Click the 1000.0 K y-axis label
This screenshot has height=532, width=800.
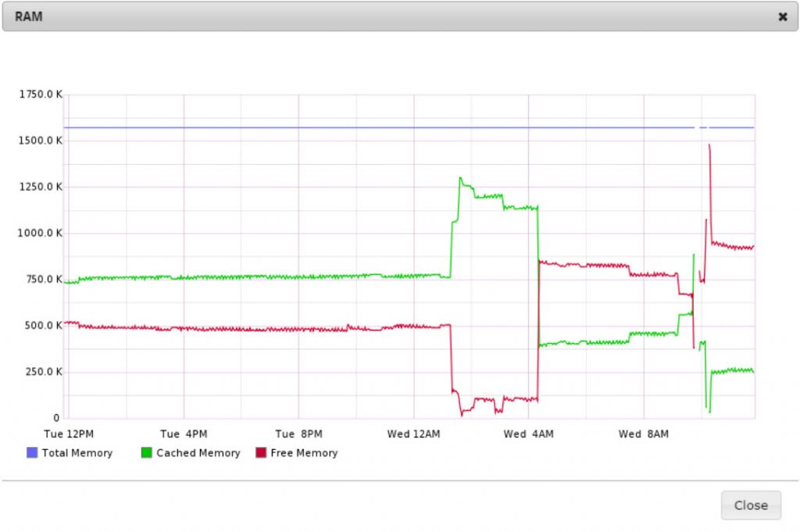[40, 233]
